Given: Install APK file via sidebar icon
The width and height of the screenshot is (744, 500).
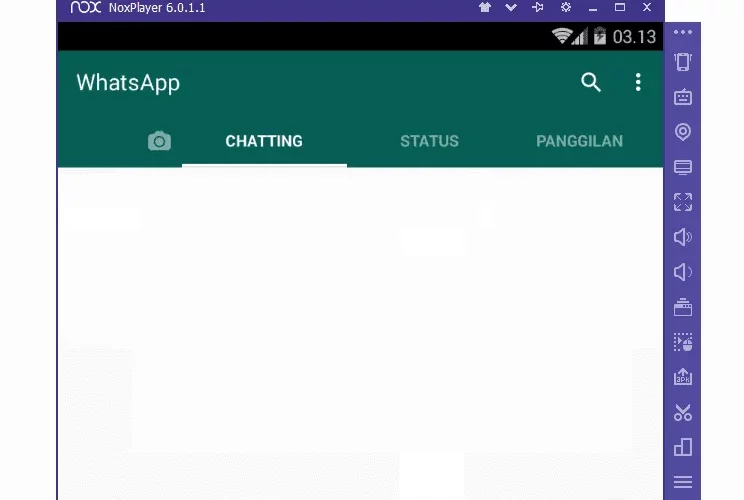Looking at the screenshot, I should click(x=683, y=377).
